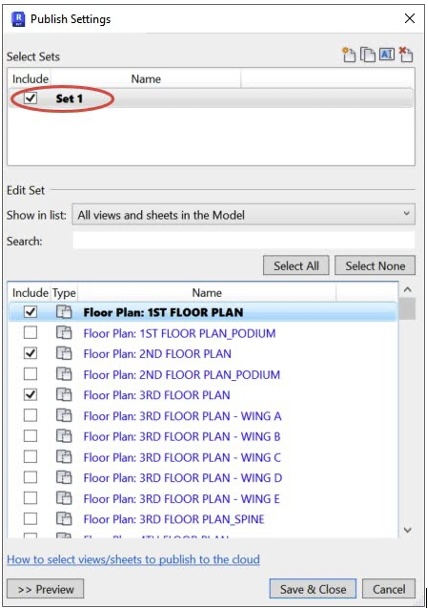The image size is (428, 610).
Task: Click the Revit logo icon in title bar
Action: coord(18,19)
